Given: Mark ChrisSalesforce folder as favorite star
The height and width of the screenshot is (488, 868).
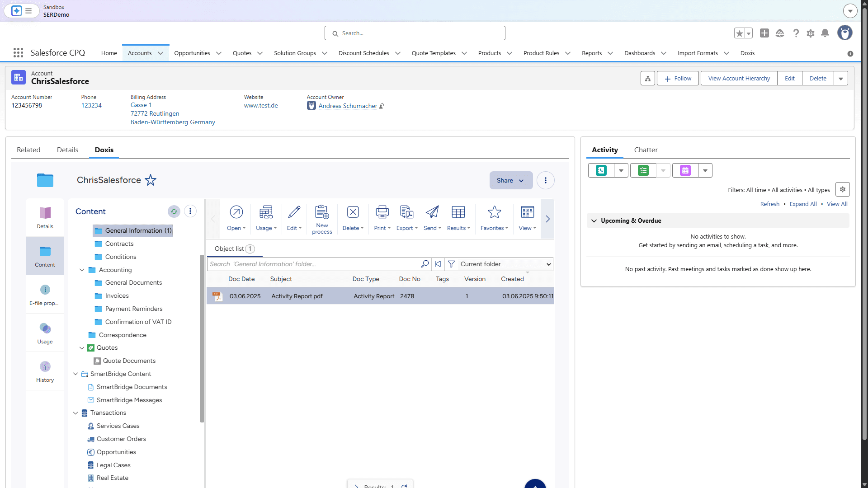Looking at the screenshot, I should coord(151,180).
